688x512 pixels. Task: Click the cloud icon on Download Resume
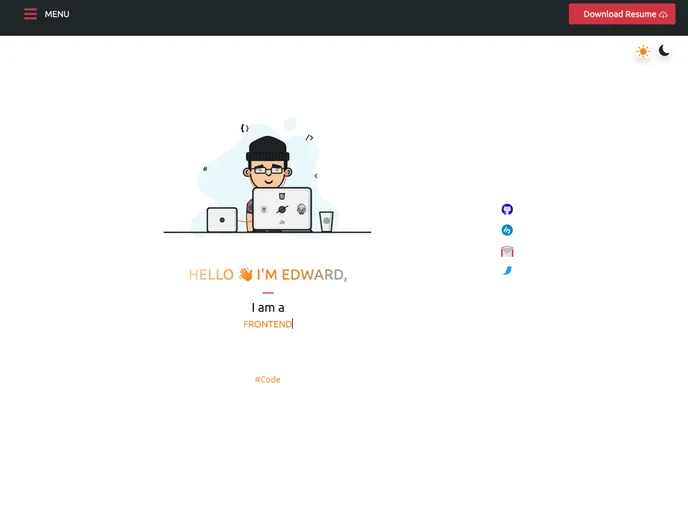pyautogui.click(x=663, y=14)
